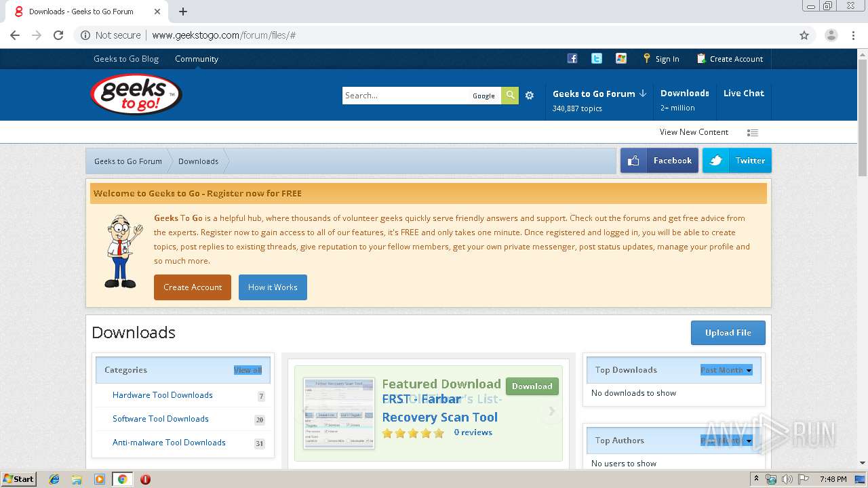
Task: Open Internet Explorer from the taskbar
Action: pyautogui.click(x=54, y=479)
